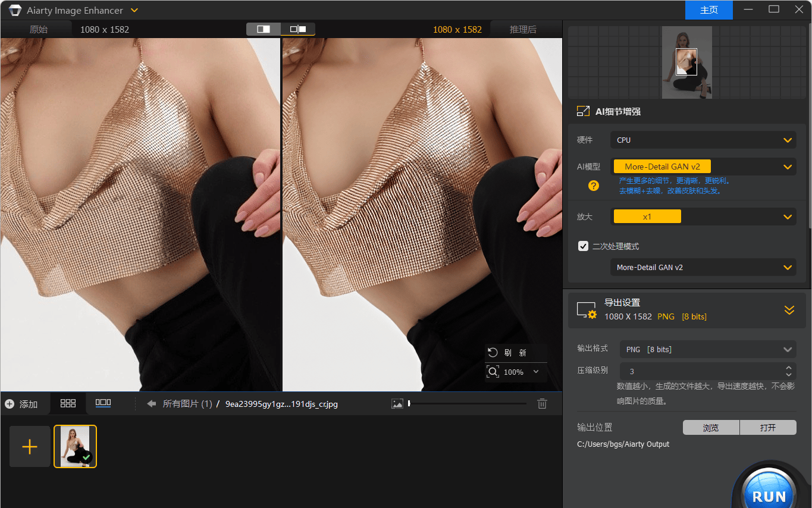Click the 主页 home tab
The image size is (812, 508).
tap(708, 10)
